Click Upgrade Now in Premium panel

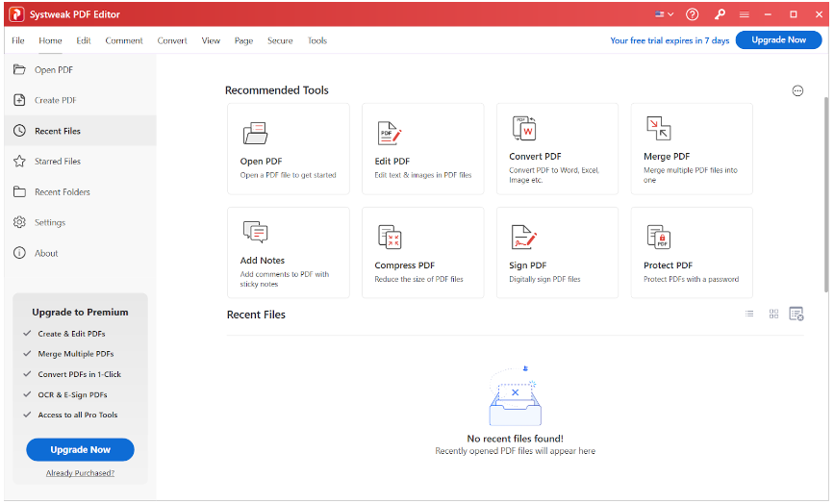[x=80, y=450]
